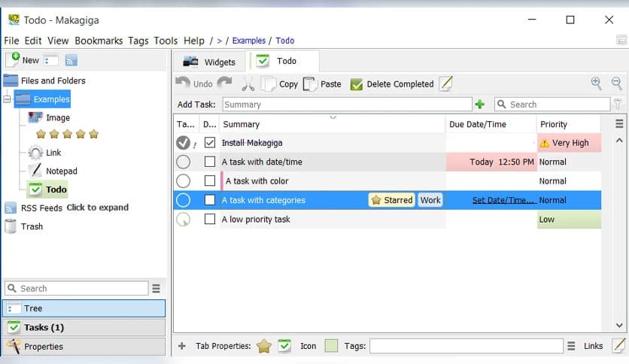This screenshot has height=364, width=629.
Task: Click the Examples breadcrumb link
Action: click(x=249, y=41)
